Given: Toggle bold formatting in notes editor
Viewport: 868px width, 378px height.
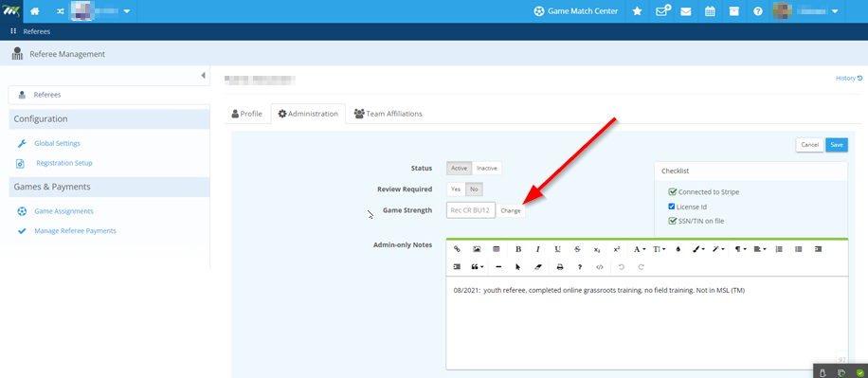Looking at the screenshot, I should coord(518,249).
